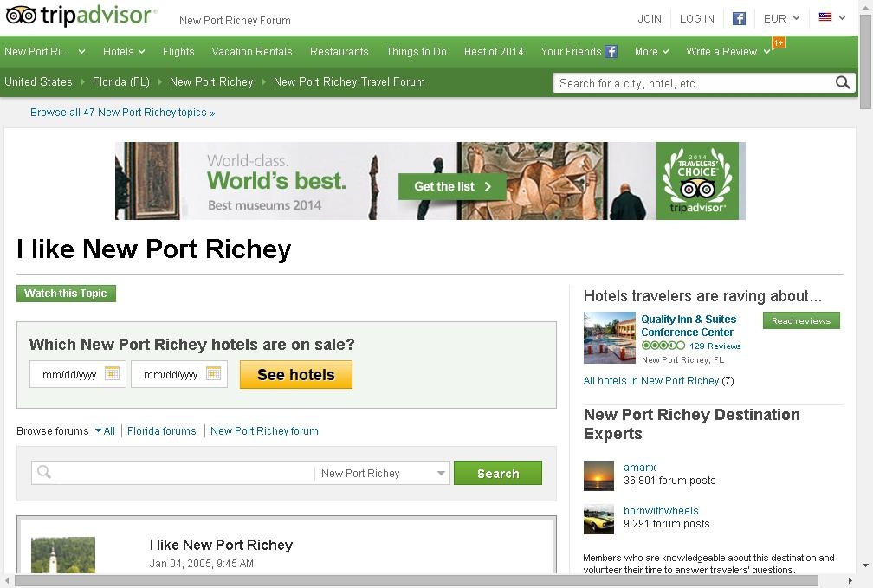The image size is (873, 588).
Task: Open the New Port Richey forum scope dropdown
Action: coord(383,474)
